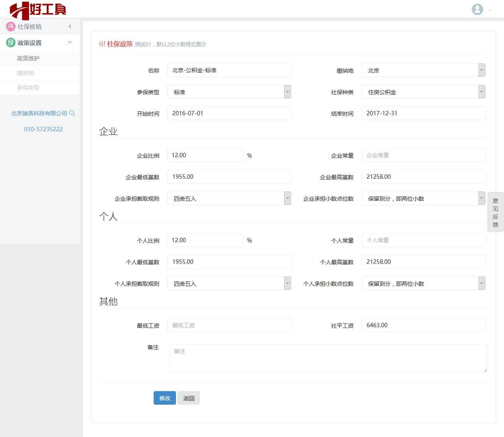Click the 社保政策 page title
The width and height of the screenshot is (504, 437).
point(120,44)
